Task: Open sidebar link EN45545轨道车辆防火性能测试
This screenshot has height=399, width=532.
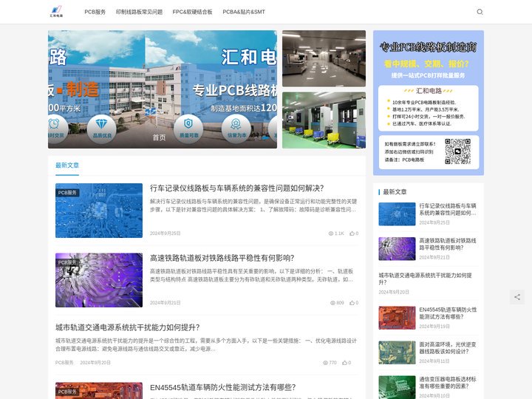Action: click(448, 313)
